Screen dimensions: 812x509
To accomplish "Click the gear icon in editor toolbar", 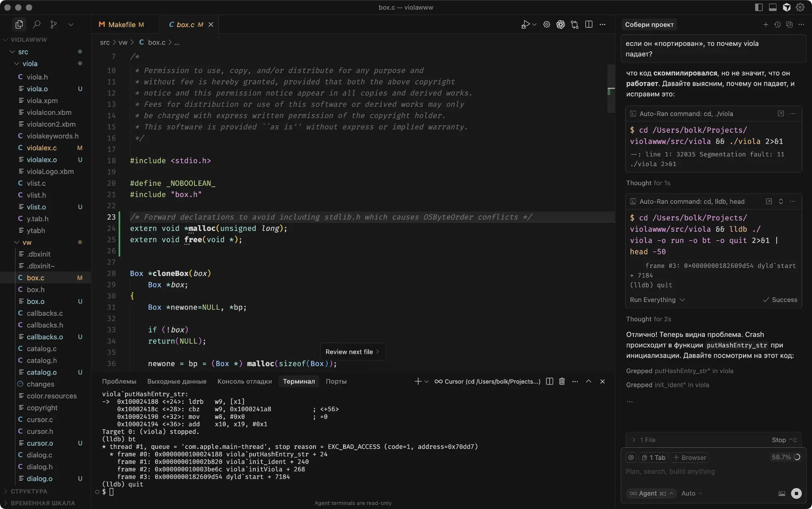I will click(x=546, y=24).
